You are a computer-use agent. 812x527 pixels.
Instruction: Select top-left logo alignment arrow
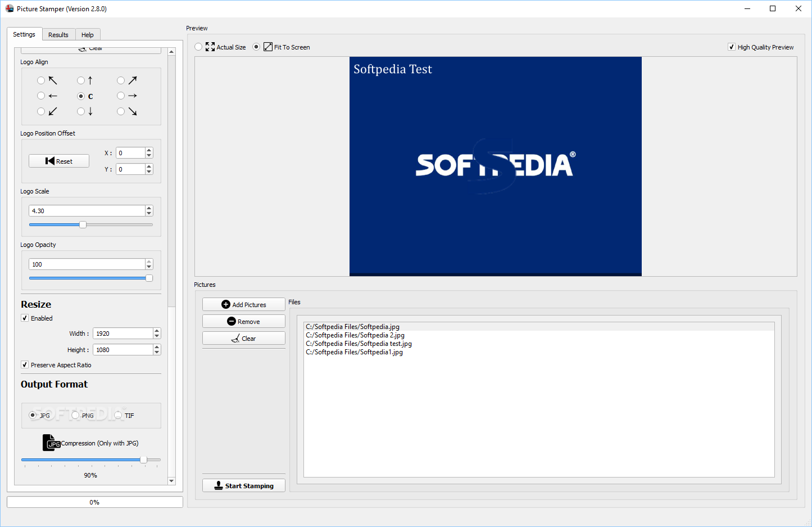[x=47, y=80]
